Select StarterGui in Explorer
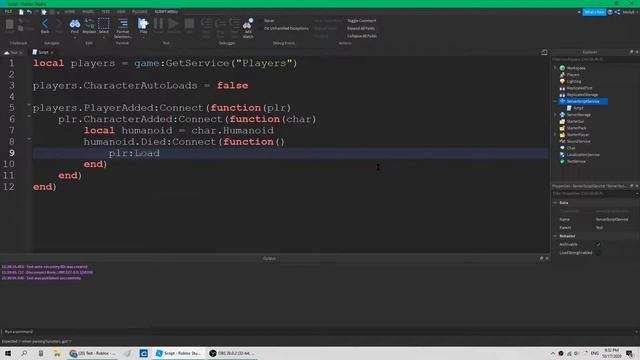The image size is (640, 360). (575, 121)
